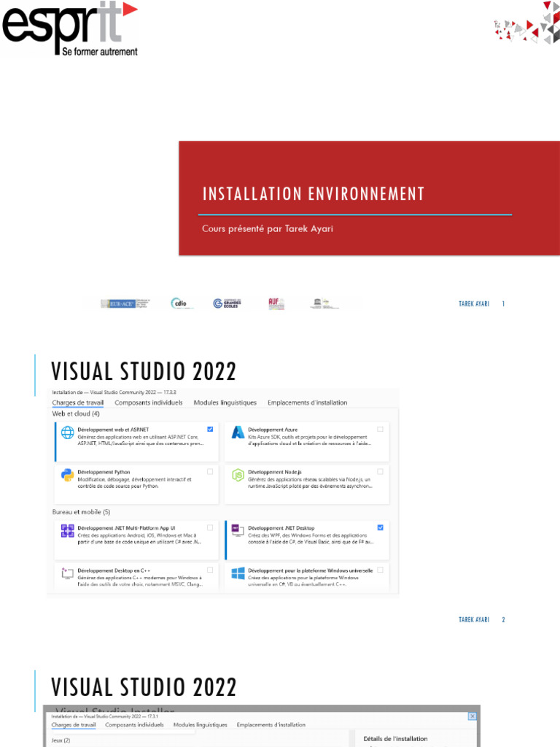Image resolution: width=560 pixels, height=747 pixels.
Task: Click the INSTALLATION ENVIRONNEMENT title
Action: click(x=314, y=194)
